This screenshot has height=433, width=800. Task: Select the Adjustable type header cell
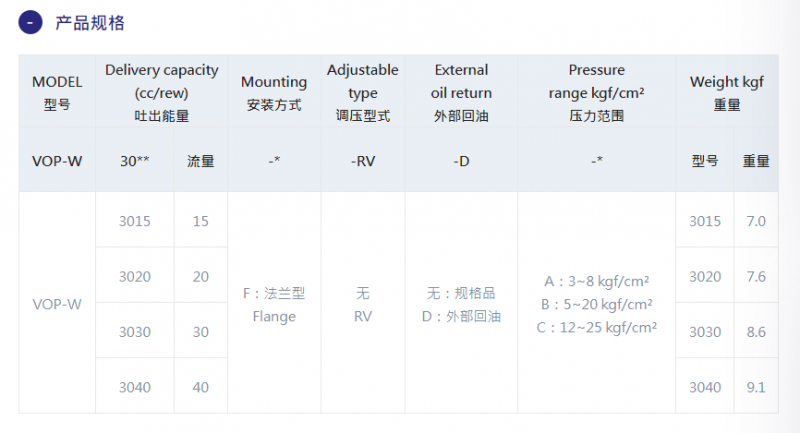(x=363, y=93)
